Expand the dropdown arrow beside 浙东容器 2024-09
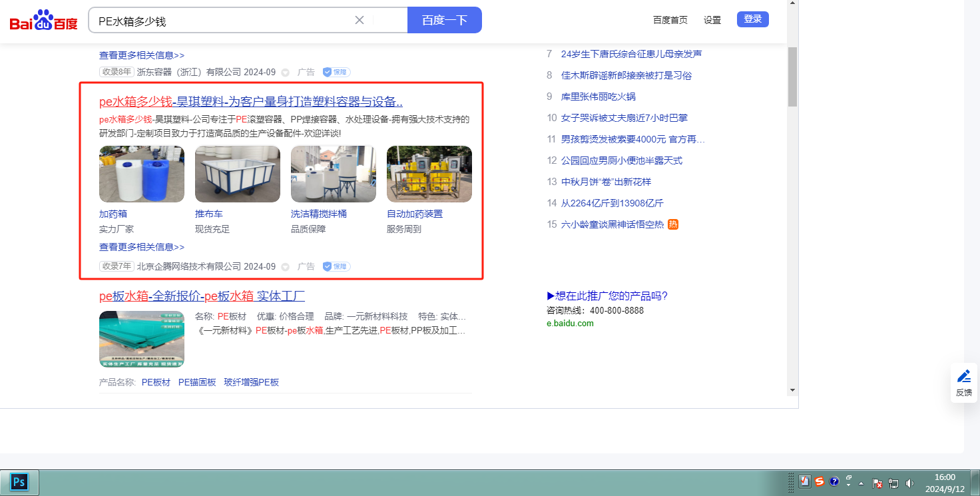Screen dimensions: 980x496 [x=286, y=72]
